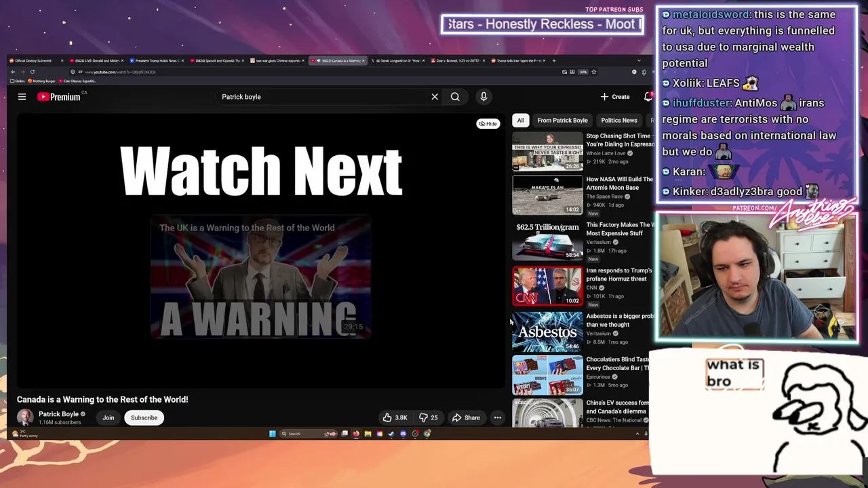Open 'Iran responds to Trump's profane Hormuz threat'
Image resolution: width=868 pixels, height=488 pixels.
click(618, 274)
